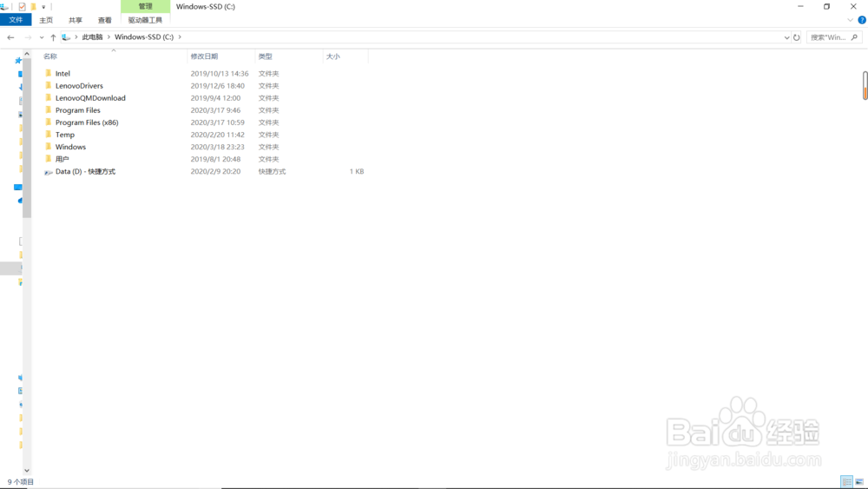Click the date 2020/3/17 10:59
Viewport: 868px width, 489px height.
click(217, 122)
